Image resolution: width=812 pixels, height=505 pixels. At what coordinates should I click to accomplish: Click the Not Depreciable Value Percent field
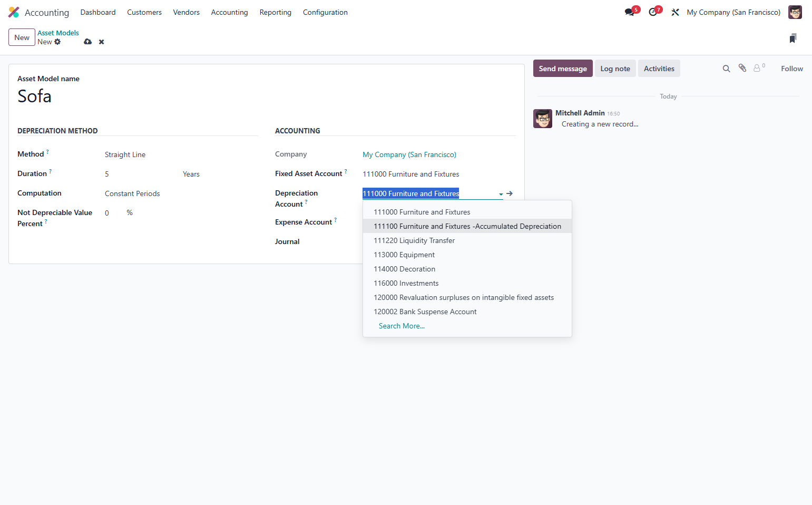(113, 213)
